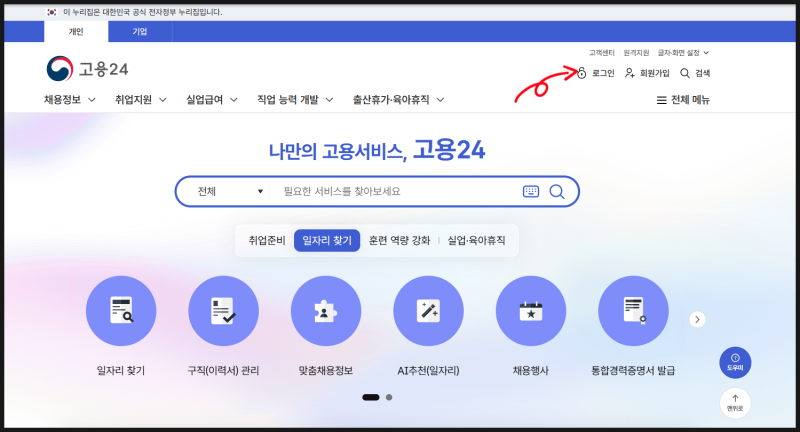800x432 pixels.
Task: Click the 검색 text link in header
Action: pyautogui.click(x=703, y=73)
